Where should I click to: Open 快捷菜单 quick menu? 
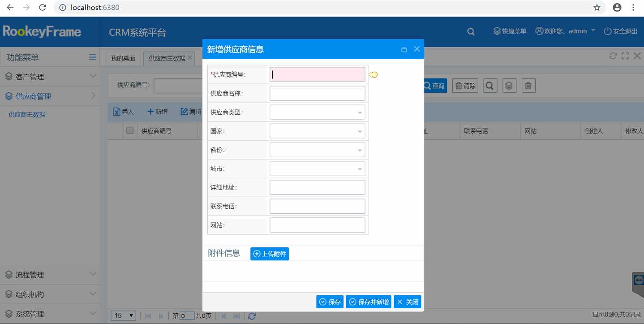510,31
